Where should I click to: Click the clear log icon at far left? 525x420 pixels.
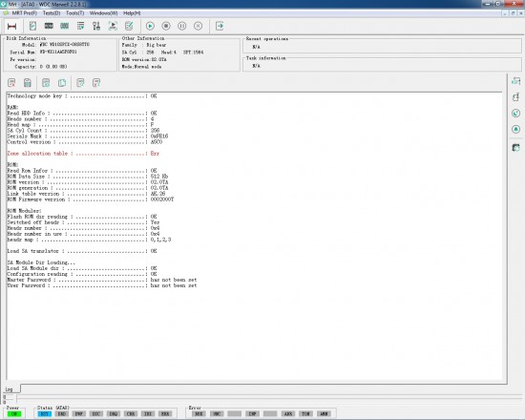11,83
